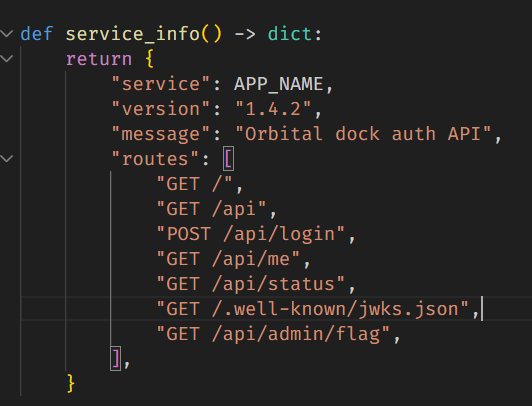Click the closing yellow curly brace

click(71, 384)
